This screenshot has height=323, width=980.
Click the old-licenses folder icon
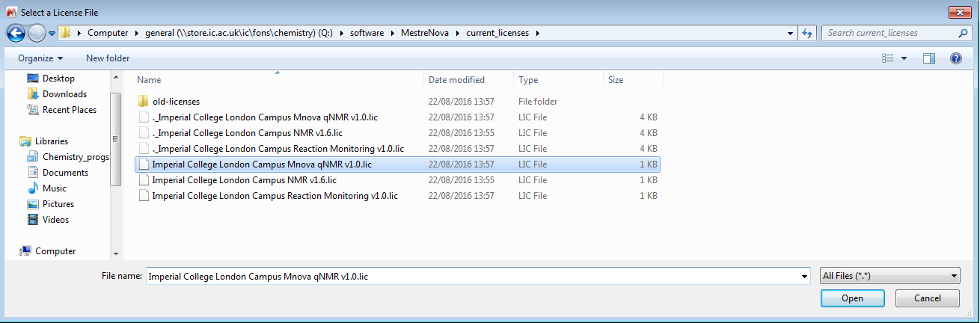tap(144, 102)
